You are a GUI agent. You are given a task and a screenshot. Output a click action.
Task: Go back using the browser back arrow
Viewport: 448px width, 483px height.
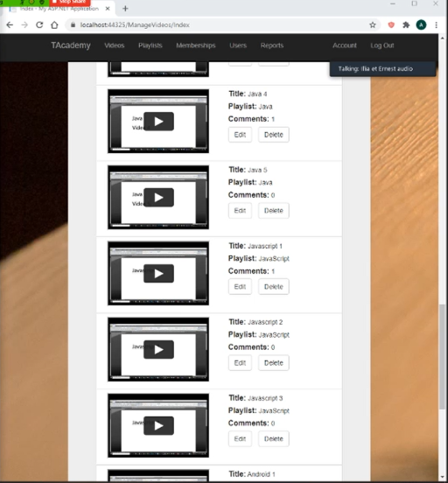(10, 25)
